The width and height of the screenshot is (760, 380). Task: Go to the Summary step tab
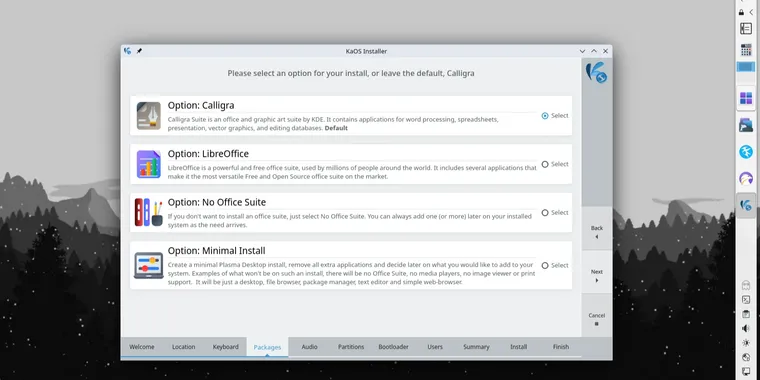[x=476, y=347]
